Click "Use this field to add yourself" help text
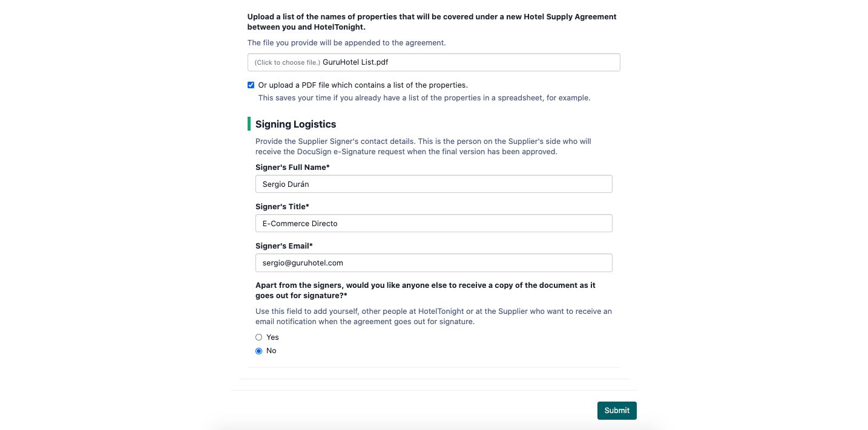This screenshot has width=868, height=430. [x=433, y=316]
